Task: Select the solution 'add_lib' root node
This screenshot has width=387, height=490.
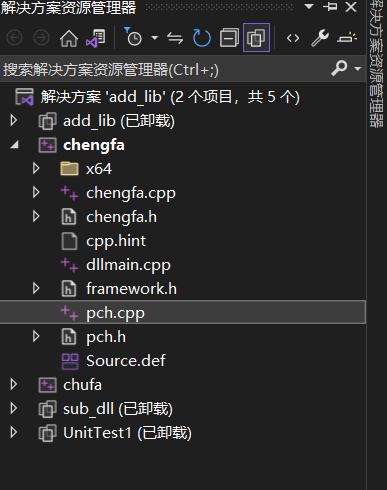Action: [170, 97]
